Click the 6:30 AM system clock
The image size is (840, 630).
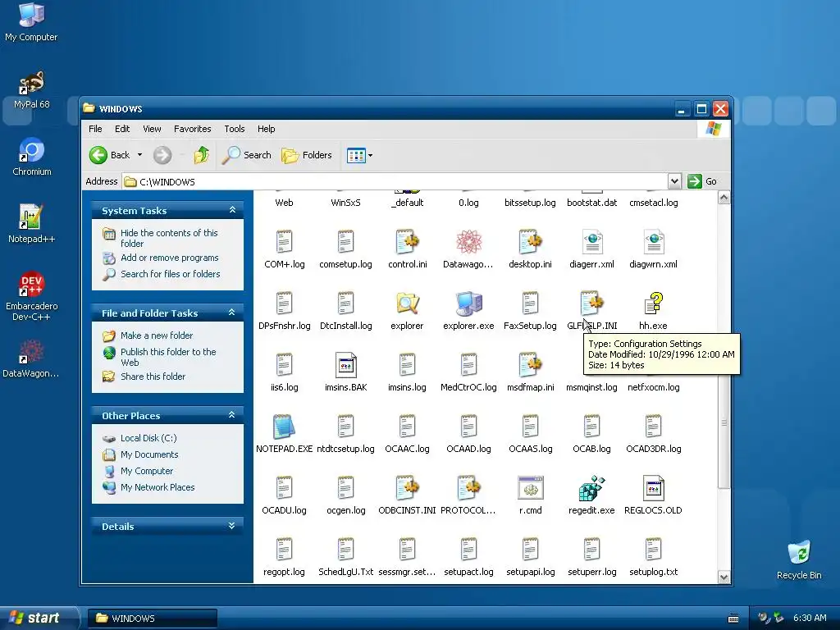click(810, 619)
